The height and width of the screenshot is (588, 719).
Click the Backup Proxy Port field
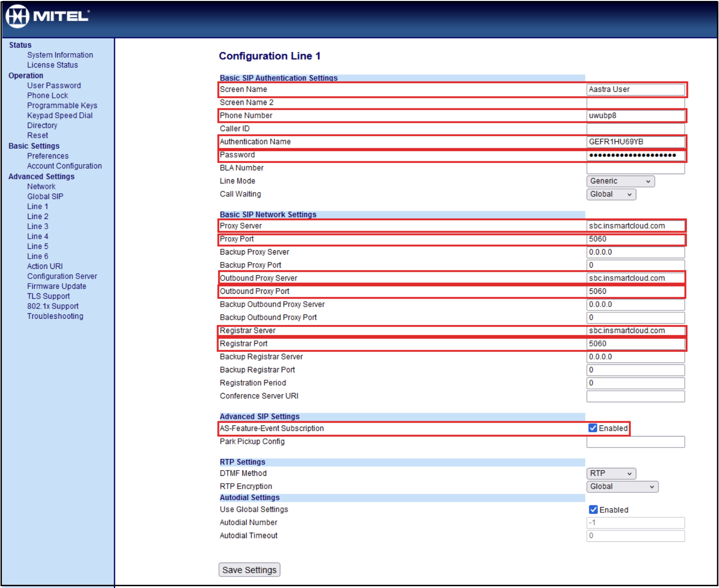click(x=635, y=265)
